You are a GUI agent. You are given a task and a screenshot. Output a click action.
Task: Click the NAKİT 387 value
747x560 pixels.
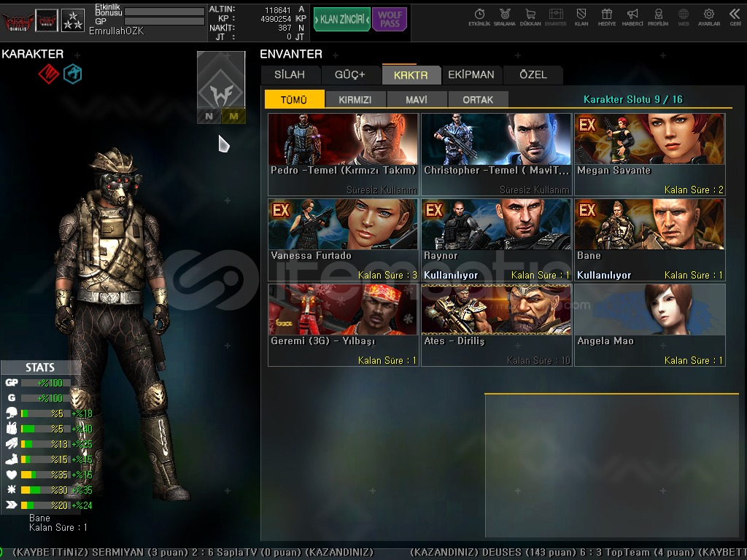point(285,28)
